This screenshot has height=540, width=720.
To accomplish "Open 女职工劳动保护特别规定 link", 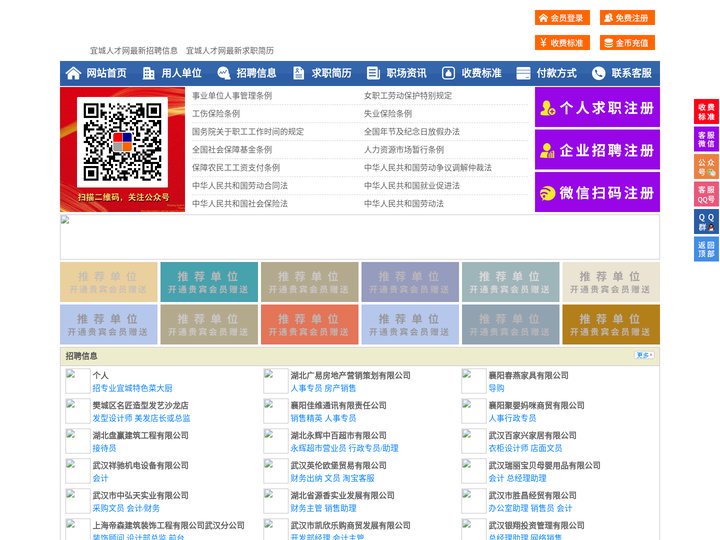I will pos(408,96).
